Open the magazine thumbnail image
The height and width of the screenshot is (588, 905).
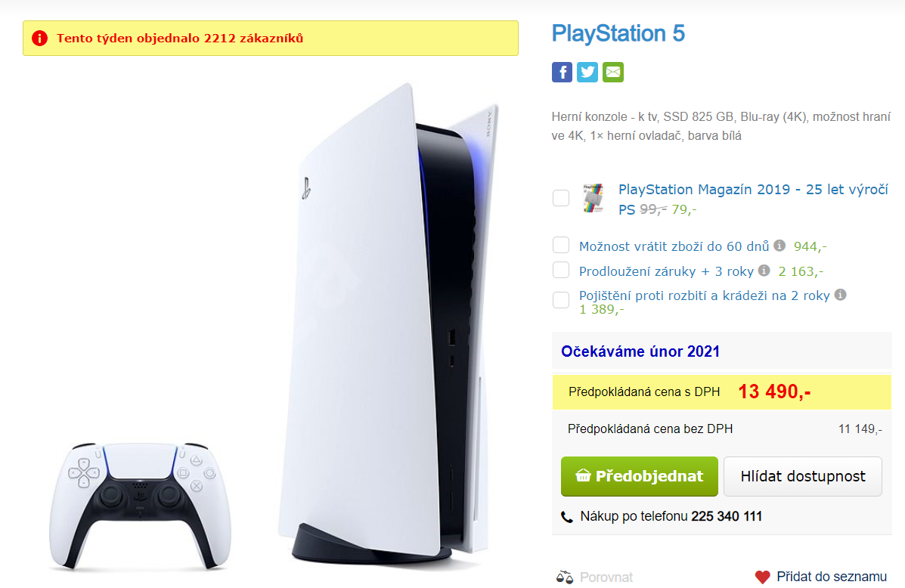(593, 198)
